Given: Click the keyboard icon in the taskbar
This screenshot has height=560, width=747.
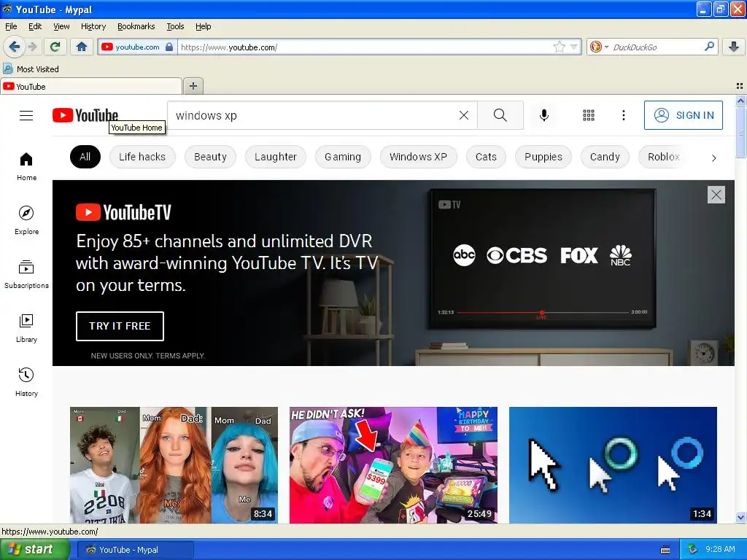Looking at the screenshot, I should 665,550.
